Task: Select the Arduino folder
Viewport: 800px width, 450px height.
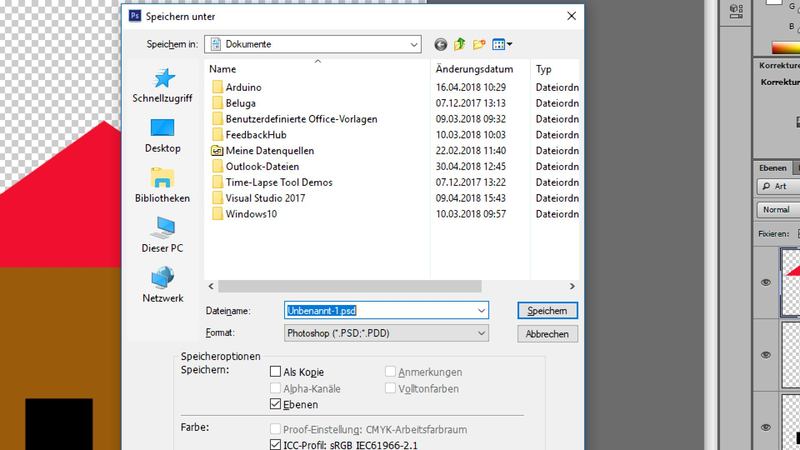Action: [x=237, y=87]
